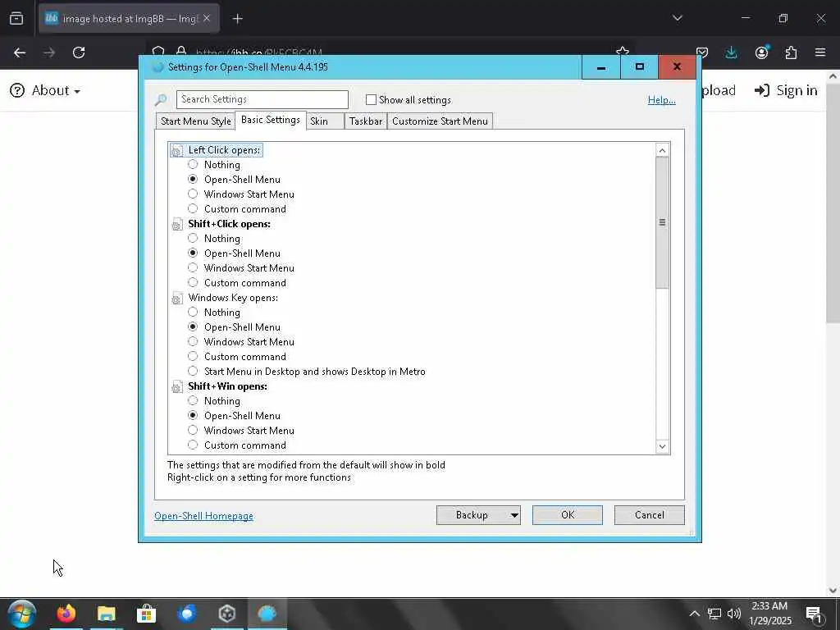Open the Help... link
The image size is (840, 630).
pos(662,100)
